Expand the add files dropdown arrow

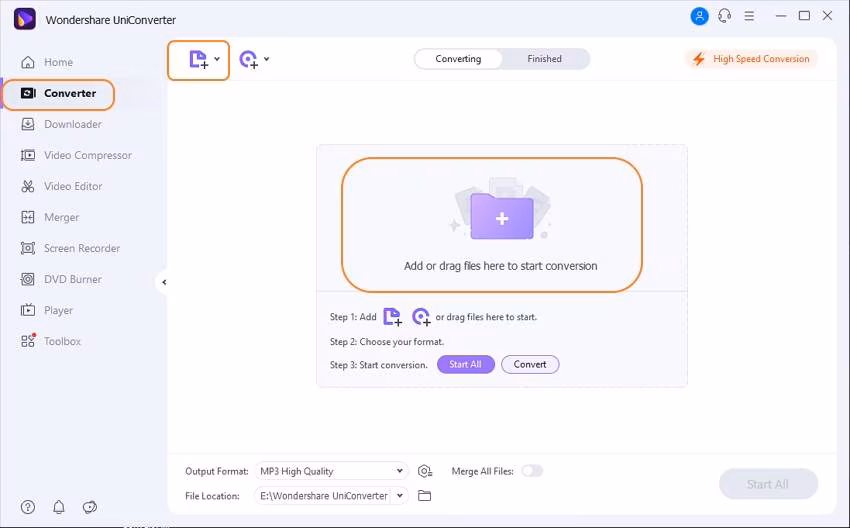click(x=217, y=59)
